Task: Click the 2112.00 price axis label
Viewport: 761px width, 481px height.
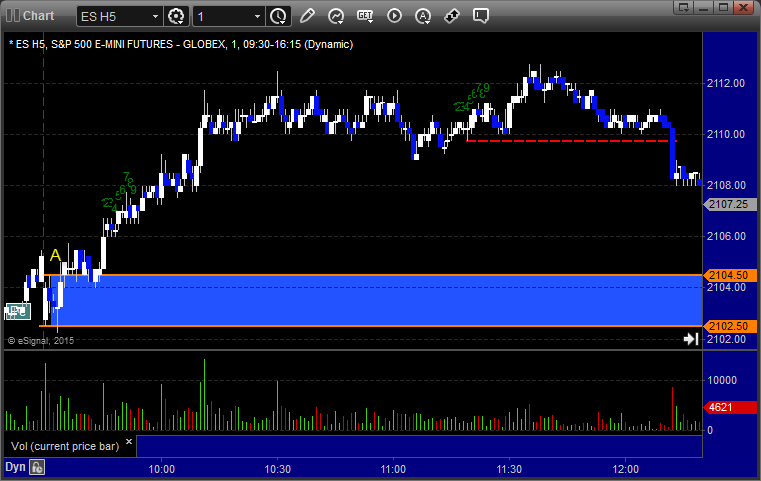Action: coord(726,83)
